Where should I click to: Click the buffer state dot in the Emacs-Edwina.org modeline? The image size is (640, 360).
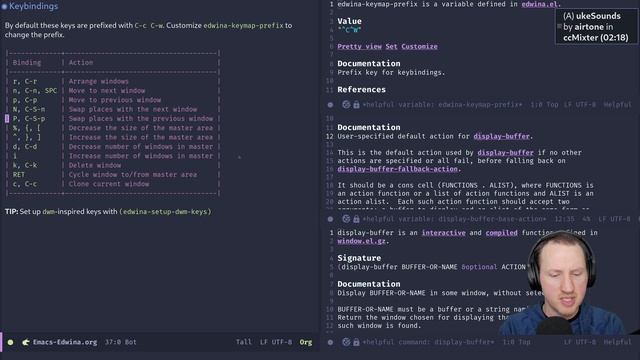coord(11,342)
